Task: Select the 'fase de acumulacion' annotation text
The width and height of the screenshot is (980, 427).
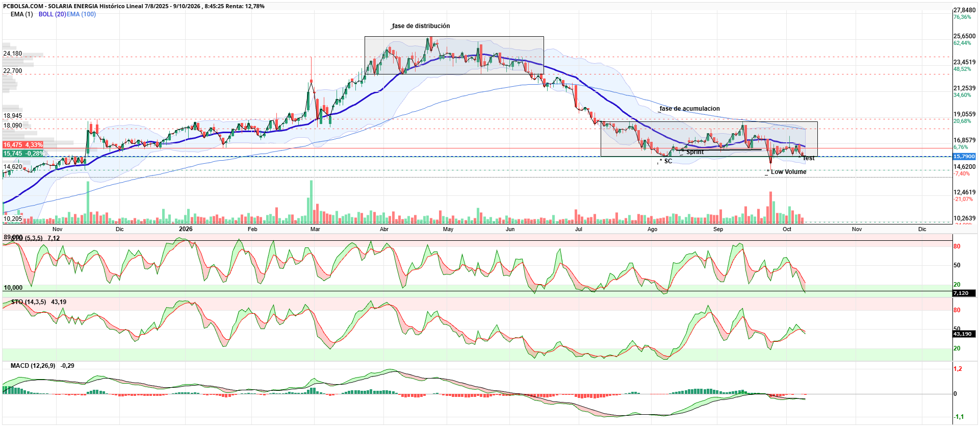Action: point(689,109)
